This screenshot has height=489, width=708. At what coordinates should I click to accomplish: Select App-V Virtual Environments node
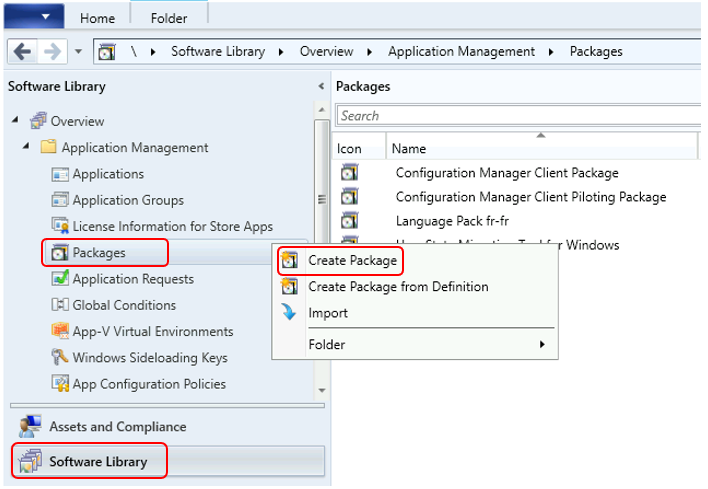pyautogui.click(x=153, y=331)
